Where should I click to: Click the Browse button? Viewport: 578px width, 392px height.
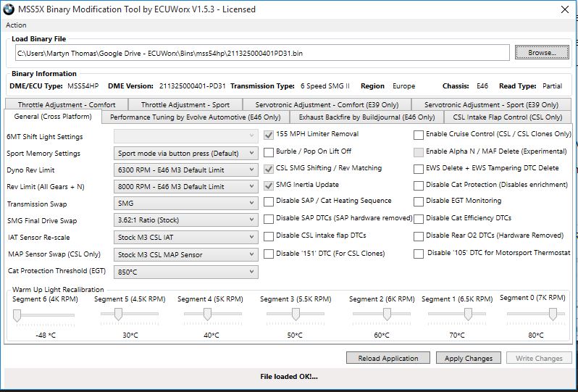point(541,53)
